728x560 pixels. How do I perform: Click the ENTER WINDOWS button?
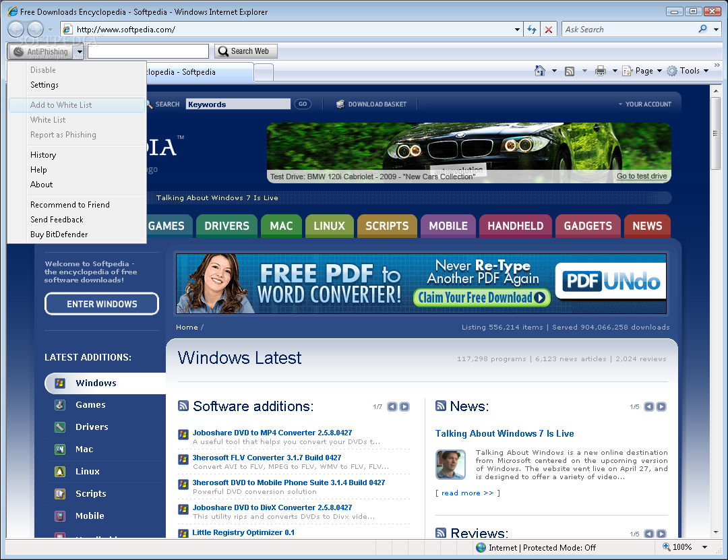102,304
